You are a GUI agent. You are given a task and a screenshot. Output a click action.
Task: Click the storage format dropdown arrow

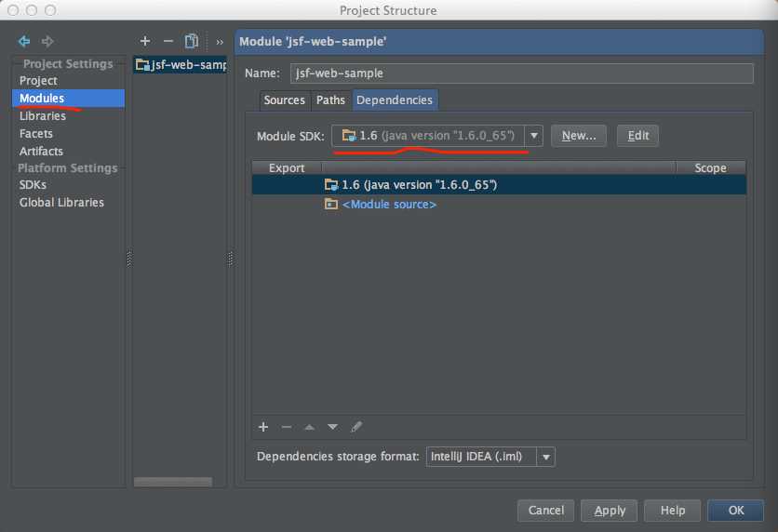pos(545,457)
